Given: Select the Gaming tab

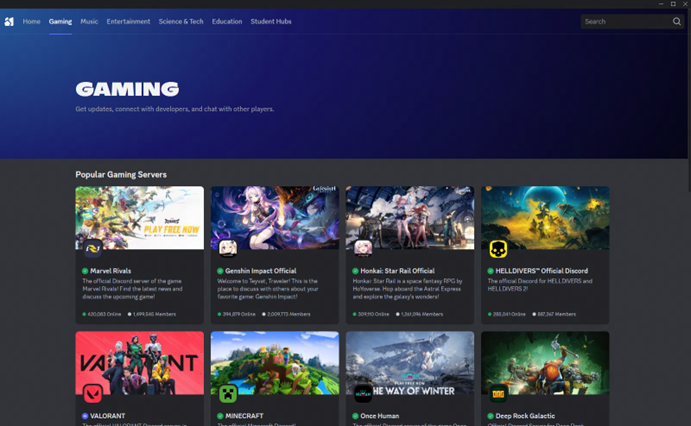Looking at the screenshot, I should click(60, 21).
